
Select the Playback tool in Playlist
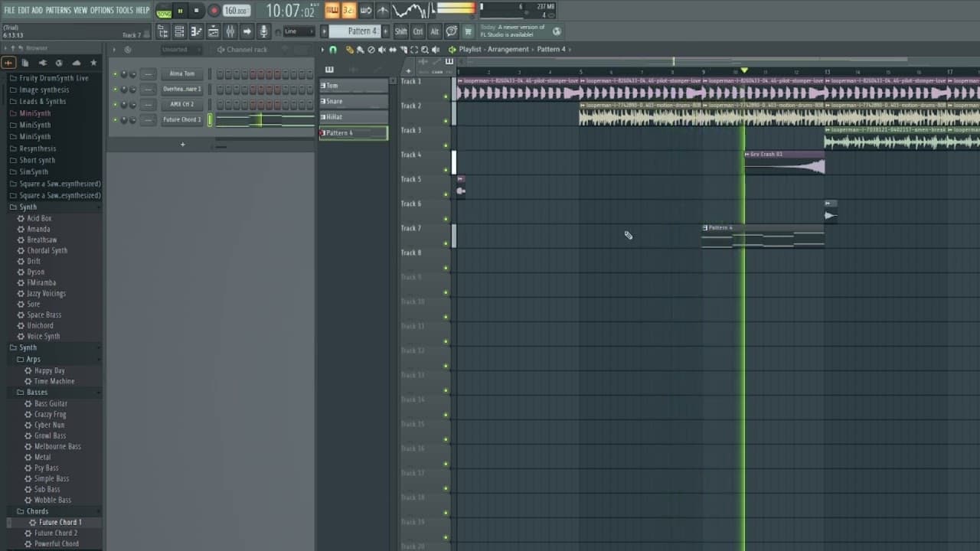pyautogui.click(x=436, y=50)
